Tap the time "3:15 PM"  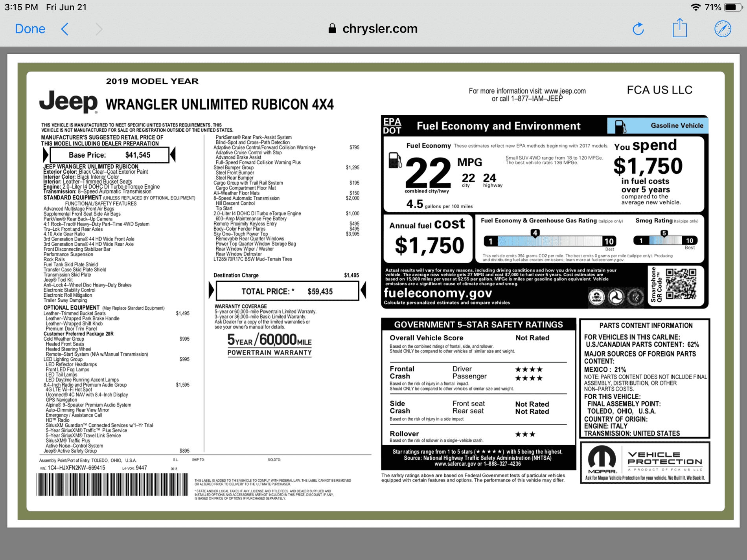pos(22,7)
